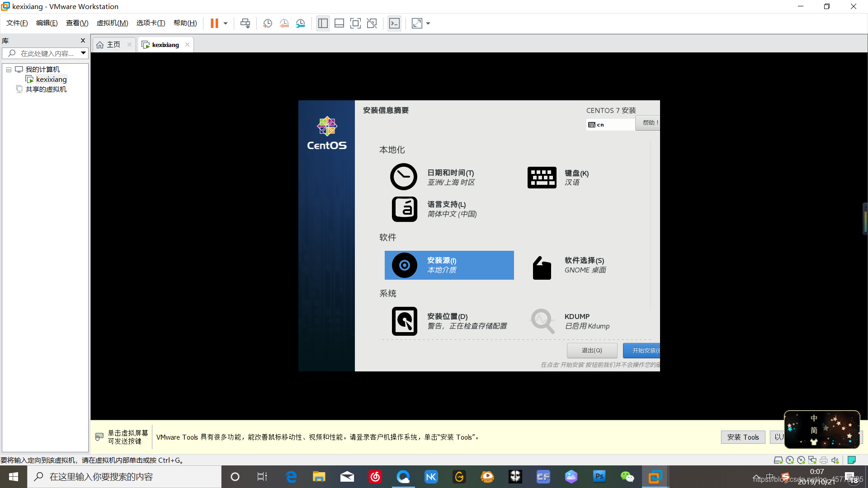Viewport: 868px width, 488px height.
Task: Open the 虚拟机(M) menu
Action: pos(113,23)
